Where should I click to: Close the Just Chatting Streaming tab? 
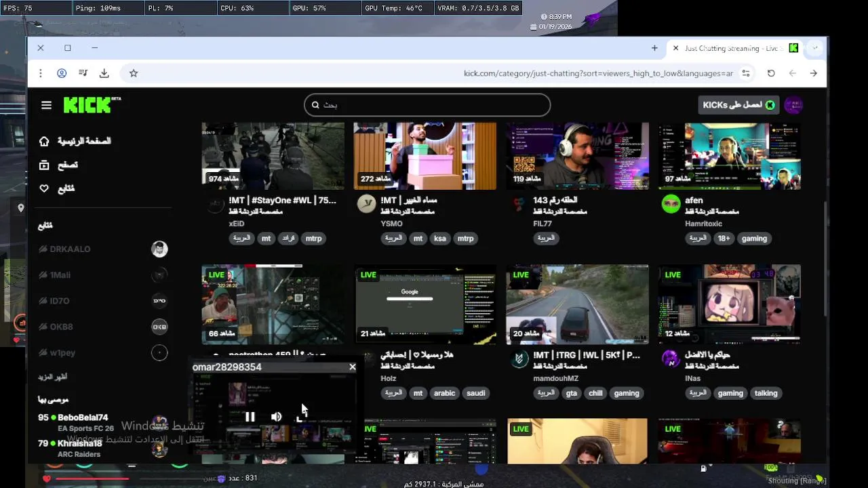pos(675,48)
